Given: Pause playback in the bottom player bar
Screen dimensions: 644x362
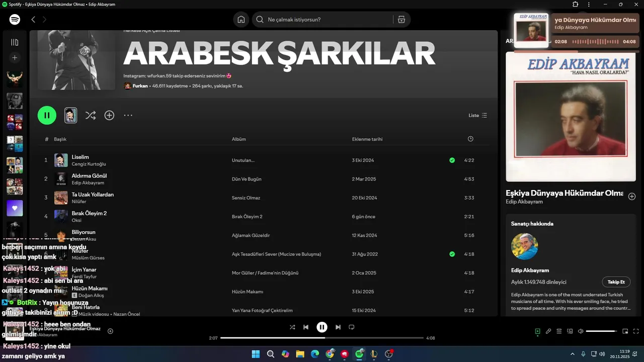Looking at the screenshot, I should pyautogui.click(x=322, y=327).
